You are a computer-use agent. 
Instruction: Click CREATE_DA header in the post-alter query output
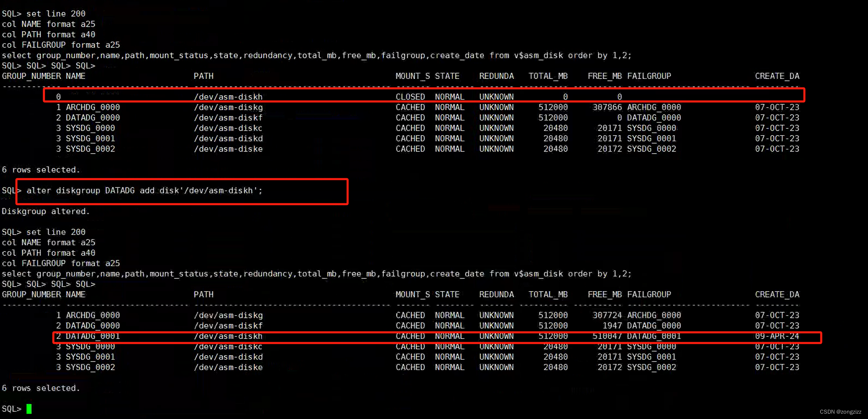point(777,295)
